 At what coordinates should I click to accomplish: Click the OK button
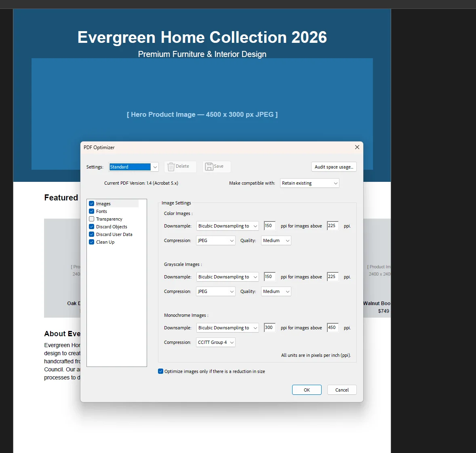pos(307,390)
